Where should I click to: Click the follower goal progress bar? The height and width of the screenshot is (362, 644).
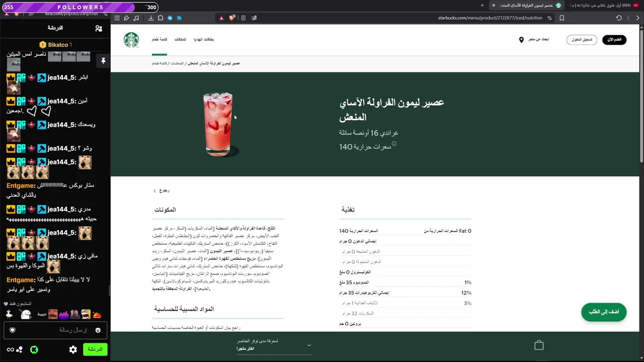(x=79, y=7)
